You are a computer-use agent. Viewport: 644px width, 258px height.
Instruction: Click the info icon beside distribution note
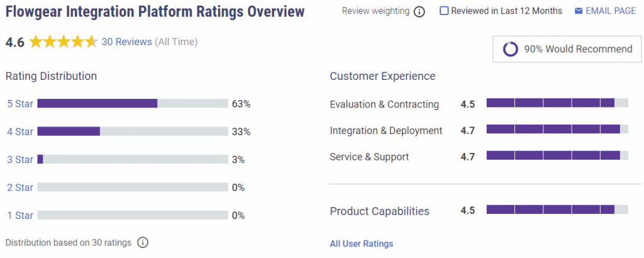[x=143, y=242]
